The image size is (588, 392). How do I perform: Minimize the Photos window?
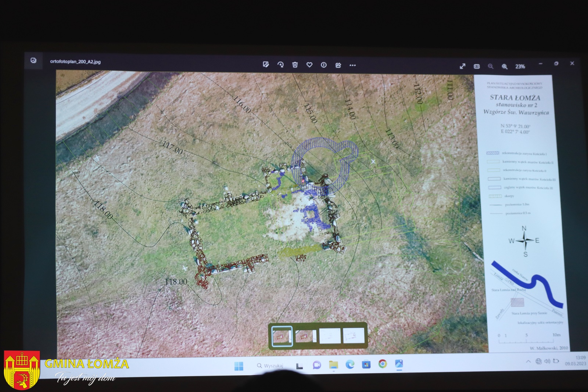coord(541,64)
